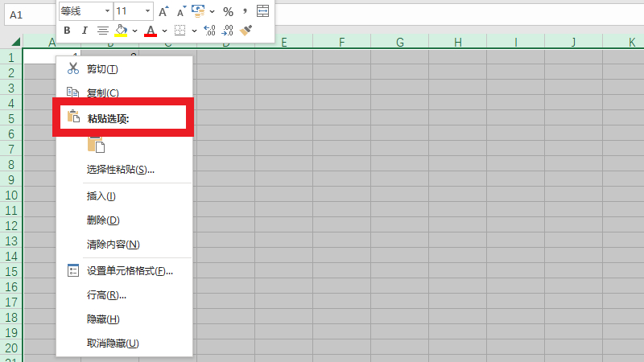This screenshot has height=362, width=644.
Task: Select row 18 header
Action: tap(11, 317)
